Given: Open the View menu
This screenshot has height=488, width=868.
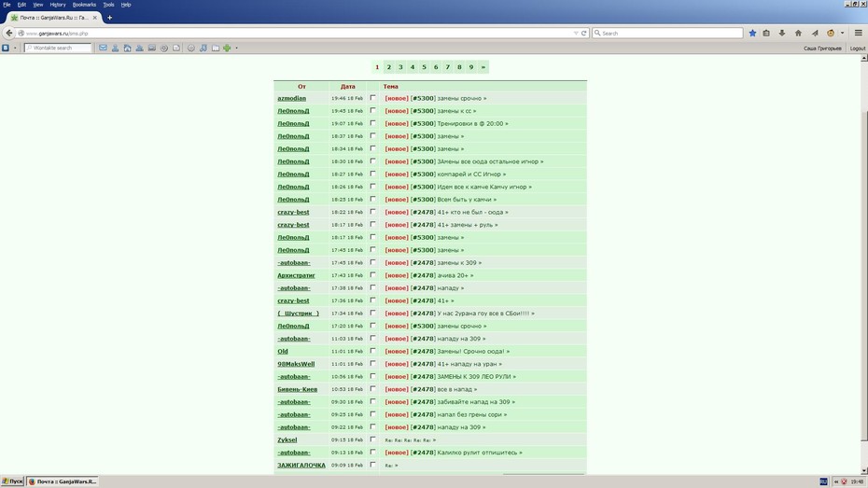Looking at the screenshot, I should pos(37,5).
